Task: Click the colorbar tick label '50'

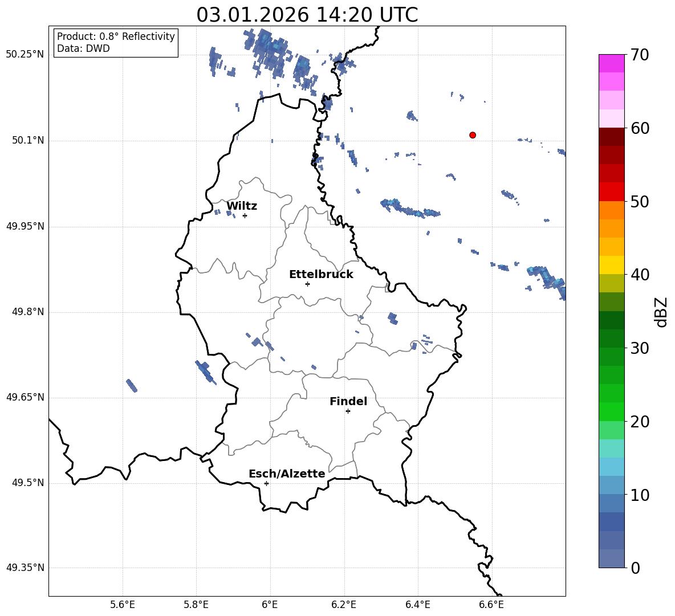Action: [x=640, y=202]
